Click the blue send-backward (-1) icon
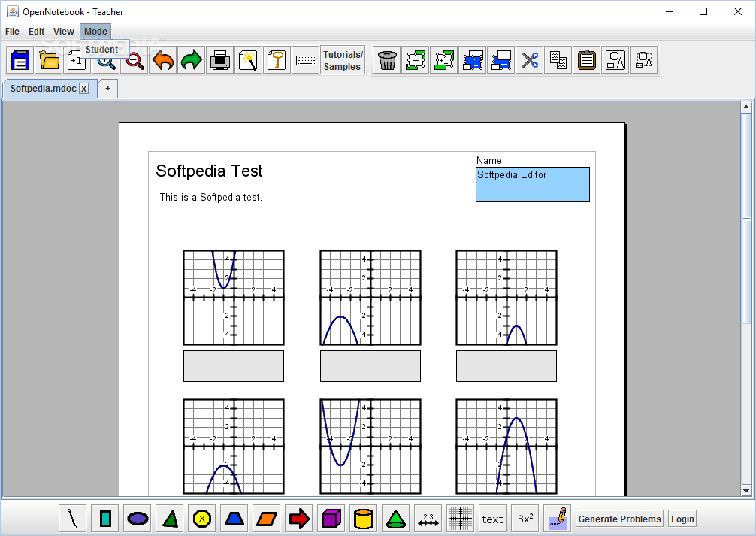This screenshot has width=756, height=536. [473, 60]
